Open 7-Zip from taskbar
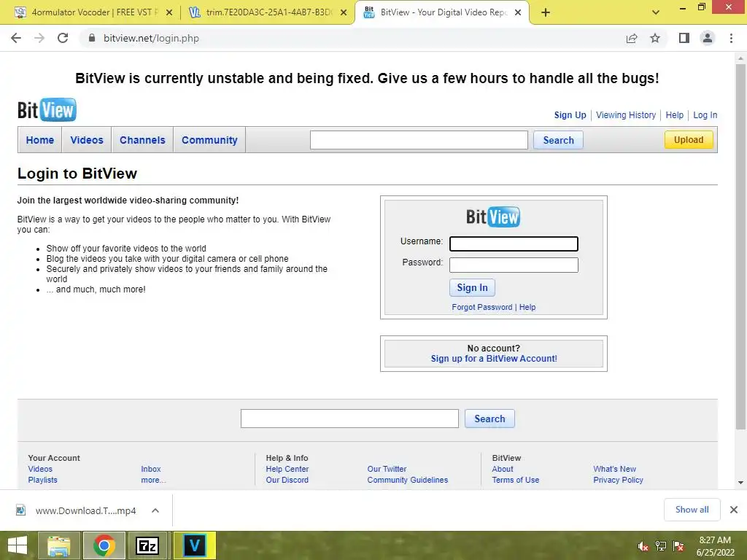 tap(147, 545)
